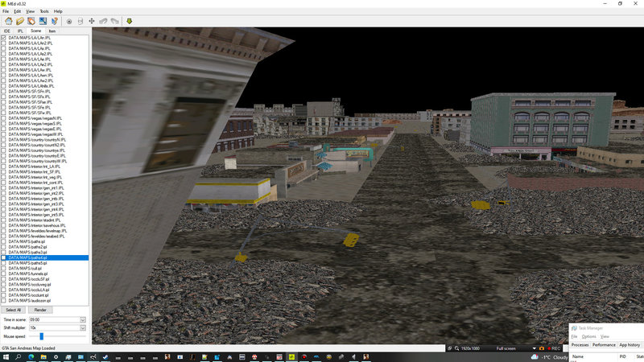Launch Microsoft Edge from the taskbar
This screenshot has height=362, width=644.
coord(31,357)
